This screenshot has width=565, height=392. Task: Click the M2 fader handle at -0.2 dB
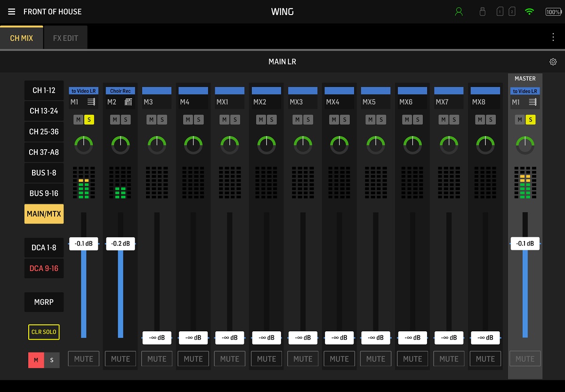121,244
